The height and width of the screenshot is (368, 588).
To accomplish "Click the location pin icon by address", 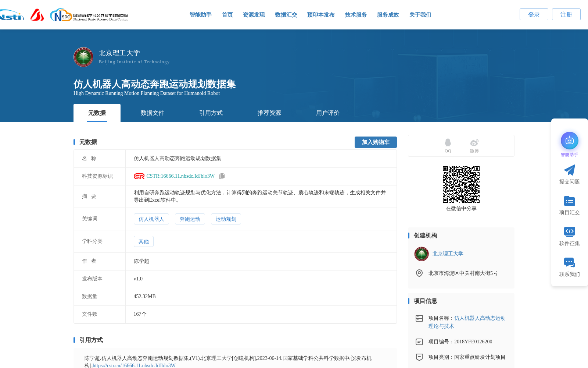I will coord(419,273).
